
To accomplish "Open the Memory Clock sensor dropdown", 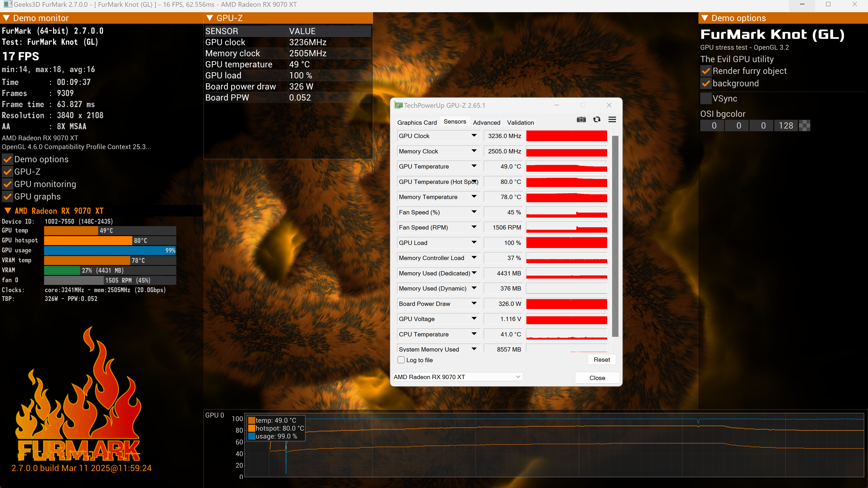I will [x=474, y=151].
